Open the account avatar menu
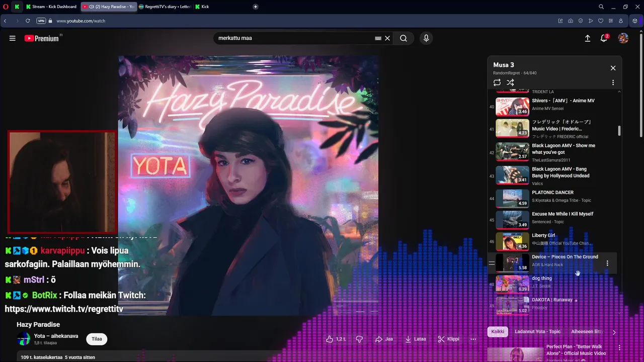The height and width of the screenshot is (362, 644). tap(623, 38)
